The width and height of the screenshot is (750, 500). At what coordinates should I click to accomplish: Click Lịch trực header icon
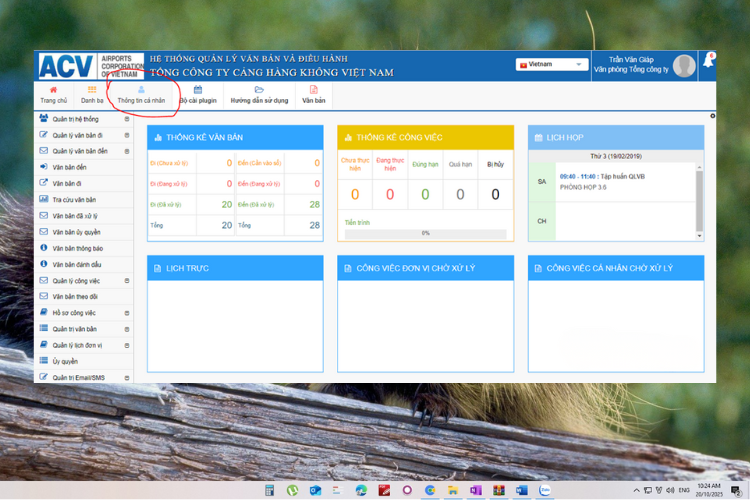(157, 268)
